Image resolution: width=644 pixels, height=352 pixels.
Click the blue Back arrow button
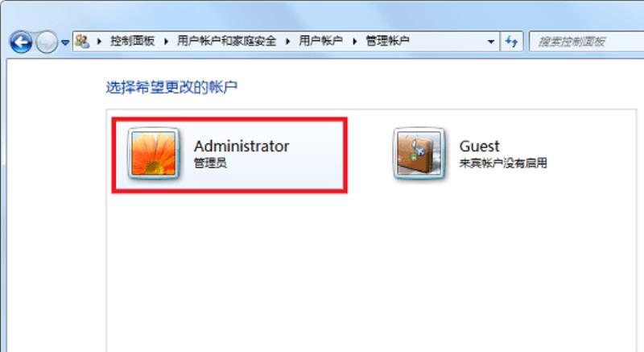tap(21, 42)
